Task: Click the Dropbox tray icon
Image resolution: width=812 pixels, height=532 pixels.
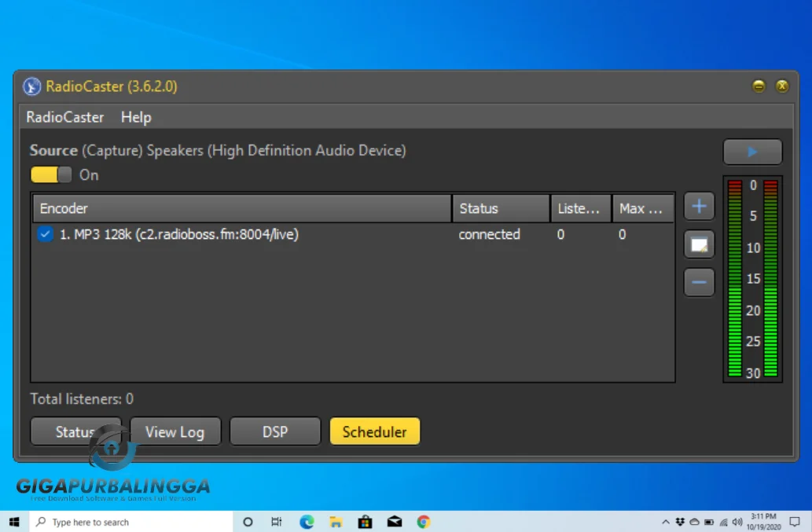Action: coord(680,522)
